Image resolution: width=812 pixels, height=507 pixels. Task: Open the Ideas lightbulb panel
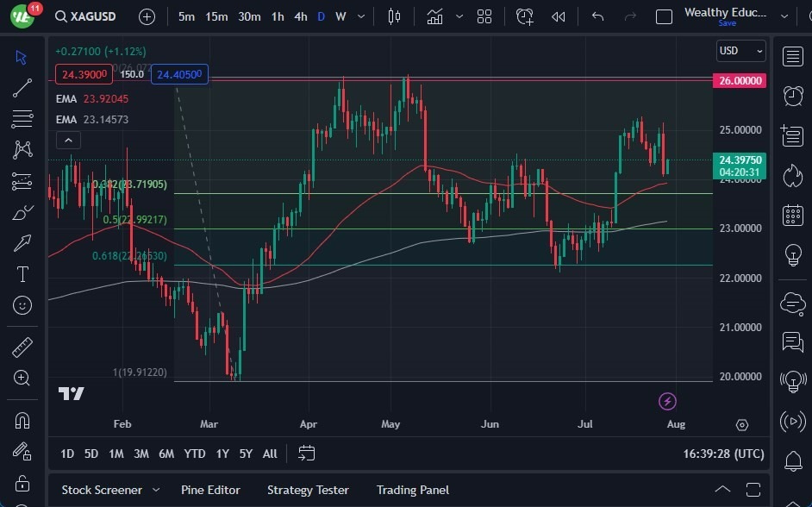[792, 253]
